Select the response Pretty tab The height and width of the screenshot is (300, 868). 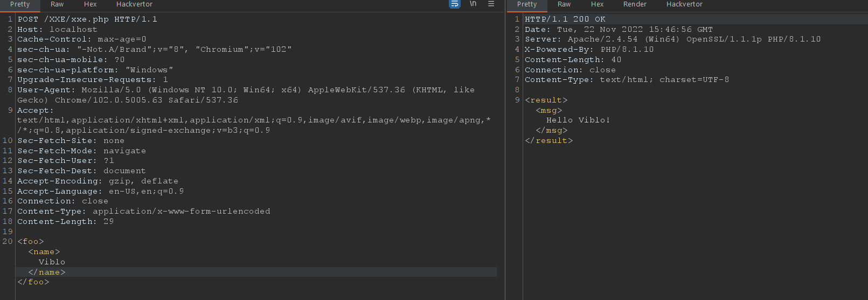coord(527,4)
